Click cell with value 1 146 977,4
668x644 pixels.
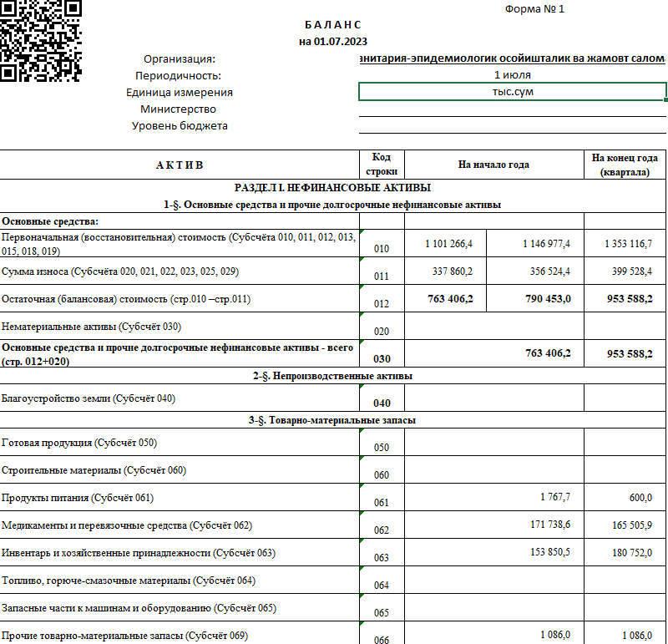[x=535, y=243]
